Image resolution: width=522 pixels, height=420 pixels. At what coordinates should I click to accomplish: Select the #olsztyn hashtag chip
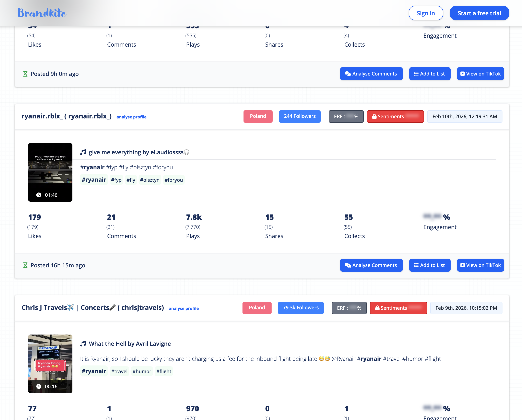[150, 180]
